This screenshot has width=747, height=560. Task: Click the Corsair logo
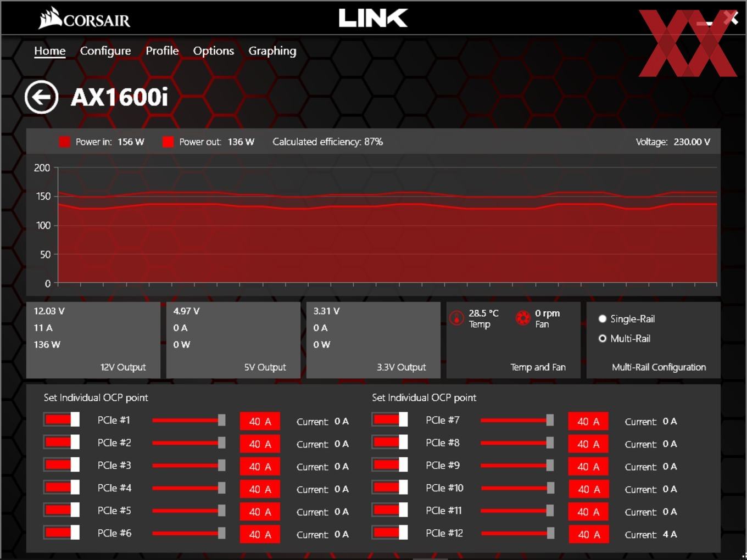click(85, 18)
